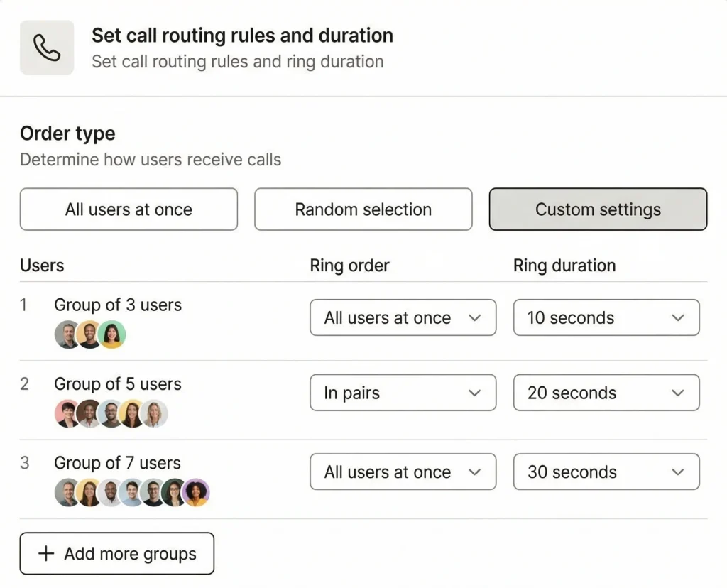Image resolution: width=727 pixels, height=588 pixels.
Task: Click last avatar in Group of 5 users
Action: (x=154, y=414)
